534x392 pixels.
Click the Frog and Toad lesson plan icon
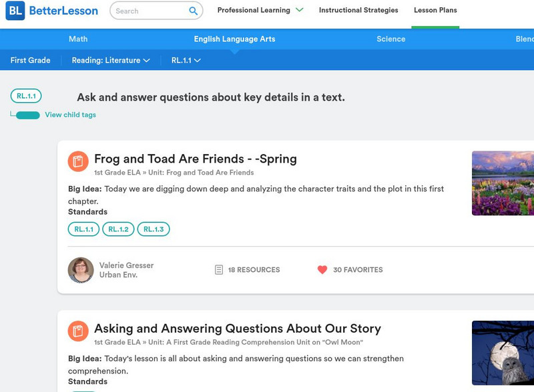pyautogui.click(x=78, y=161)
